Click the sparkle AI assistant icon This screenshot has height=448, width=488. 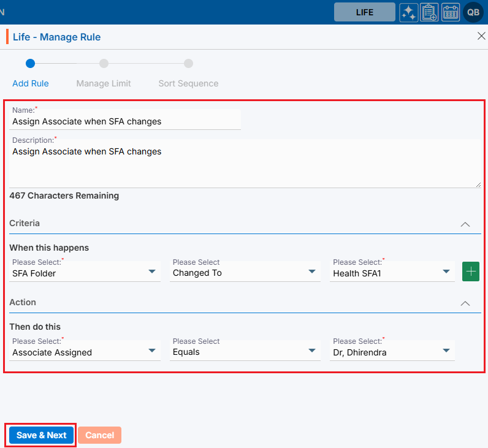tap(409, 12)
